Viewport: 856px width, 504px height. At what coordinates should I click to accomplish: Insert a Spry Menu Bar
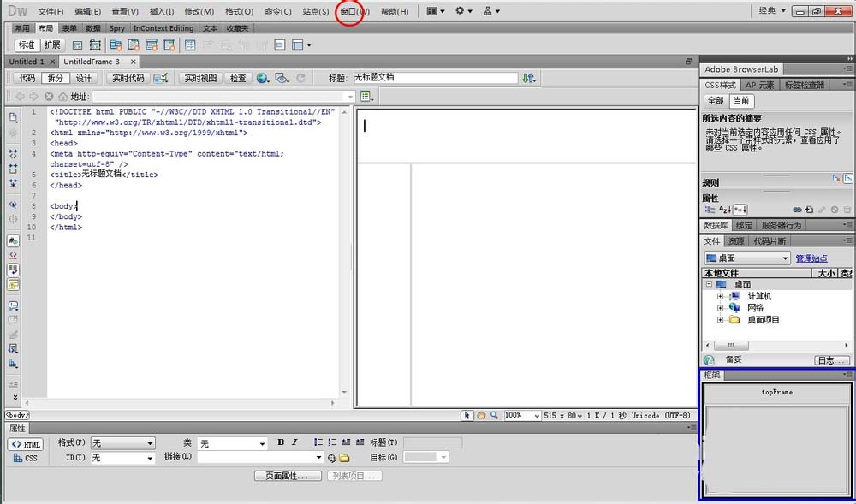(116, 45)
